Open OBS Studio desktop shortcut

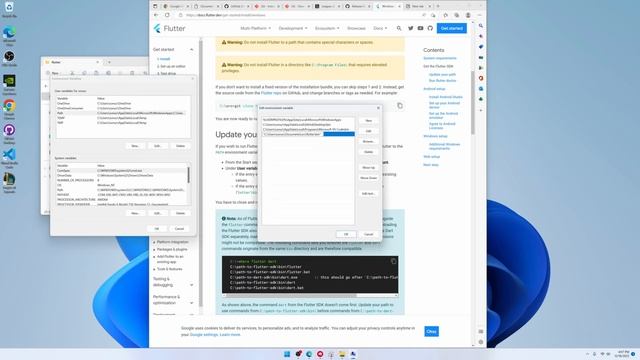tap(9, 59)
